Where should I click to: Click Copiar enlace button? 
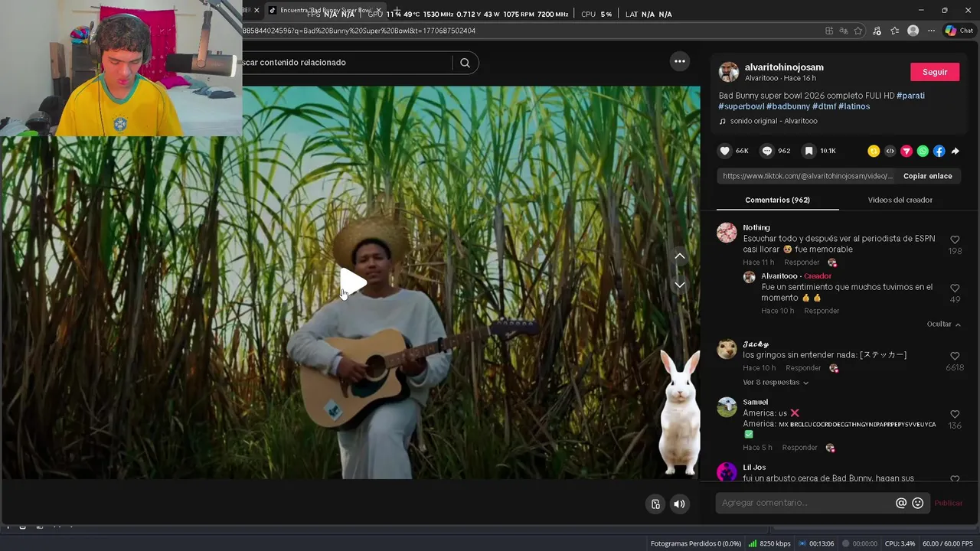[x=927, y=176]
